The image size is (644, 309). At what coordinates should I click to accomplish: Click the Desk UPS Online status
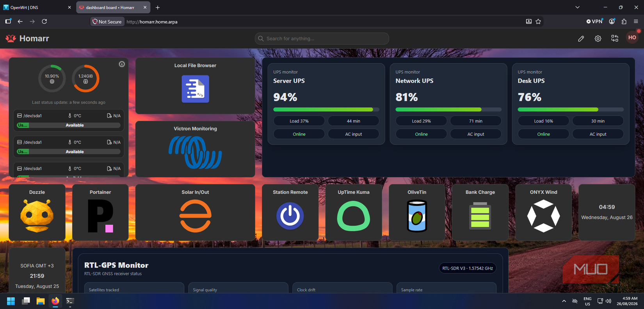coord(543,134)
